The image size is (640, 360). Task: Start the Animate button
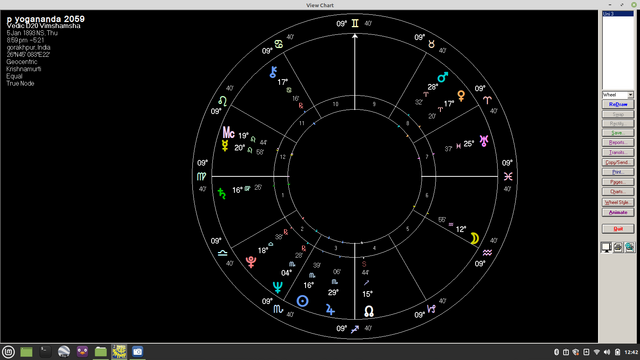618,213
